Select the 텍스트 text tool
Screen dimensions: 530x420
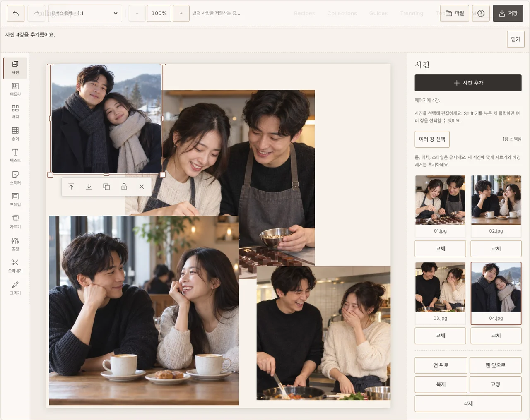point(15,156)
